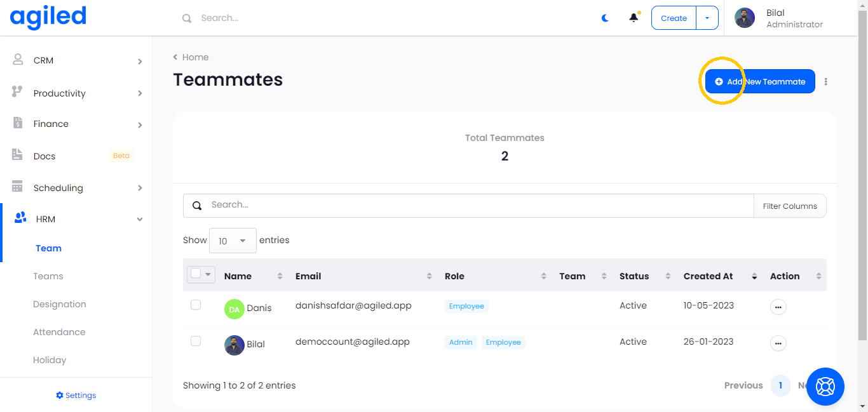The image size is (868, 412).
Task: Open Designation in HRM submenu
Action: 60,304
